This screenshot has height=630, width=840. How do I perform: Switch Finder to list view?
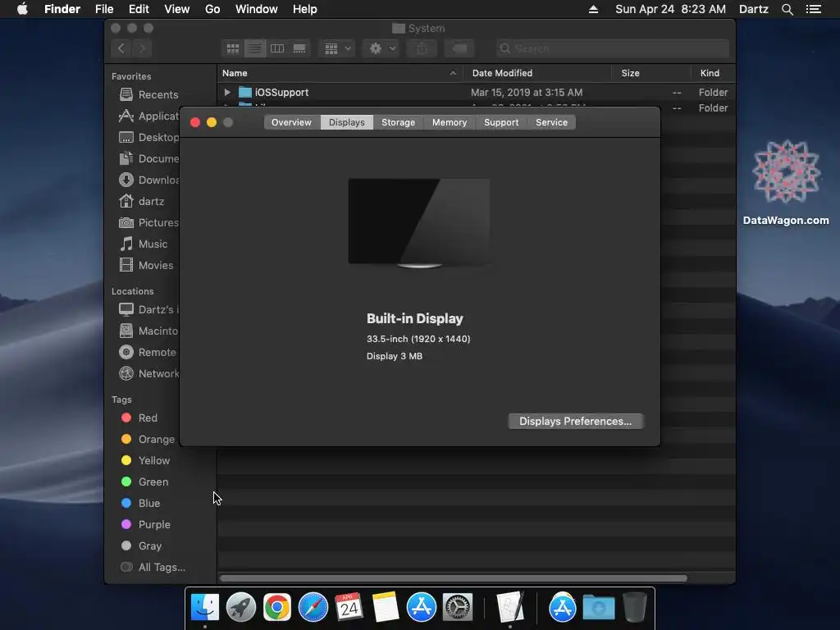(255, 48)
